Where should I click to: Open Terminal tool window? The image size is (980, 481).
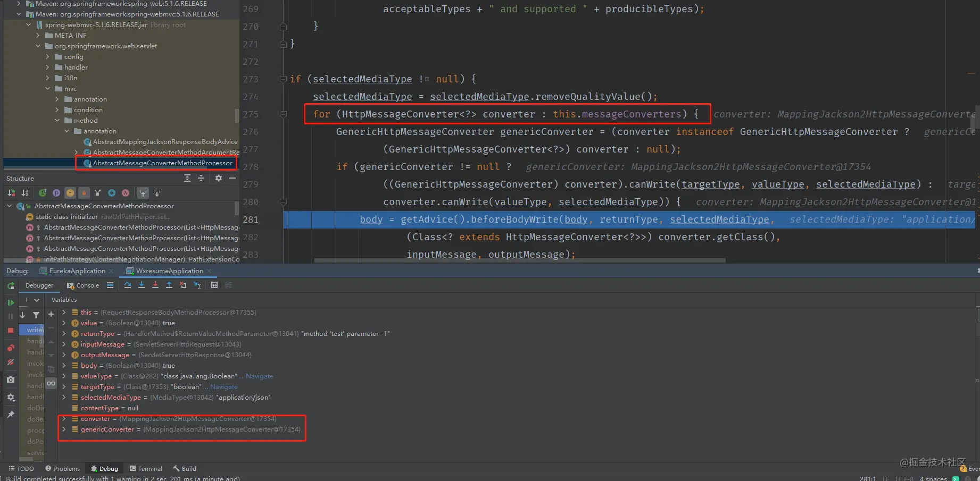click(x=146, y=469)
